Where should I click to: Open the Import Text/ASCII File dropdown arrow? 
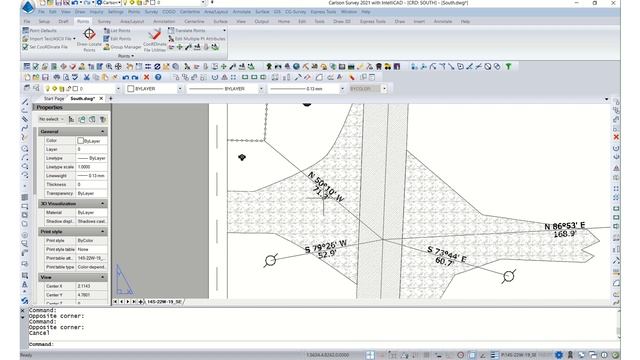point(74,39)
